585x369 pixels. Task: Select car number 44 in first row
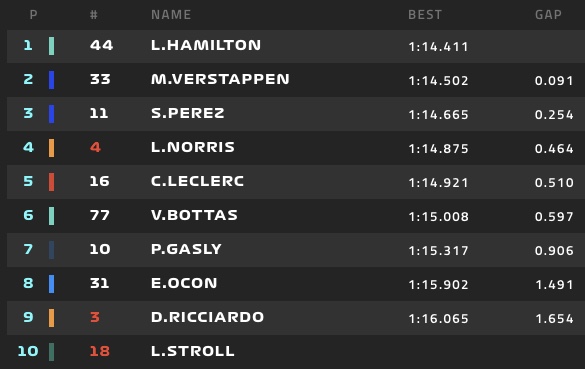click(101, 45)
